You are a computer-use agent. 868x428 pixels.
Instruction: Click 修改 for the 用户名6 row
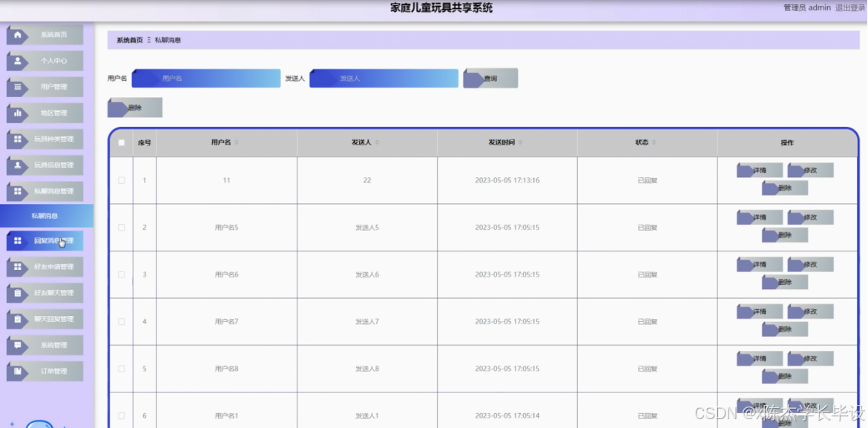[810, 265]
